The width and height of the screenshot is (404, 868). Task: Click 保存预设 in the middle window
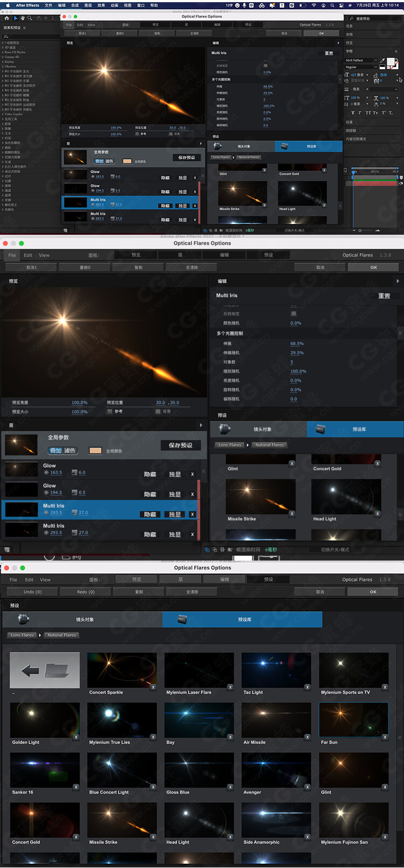tap(180, 445)
